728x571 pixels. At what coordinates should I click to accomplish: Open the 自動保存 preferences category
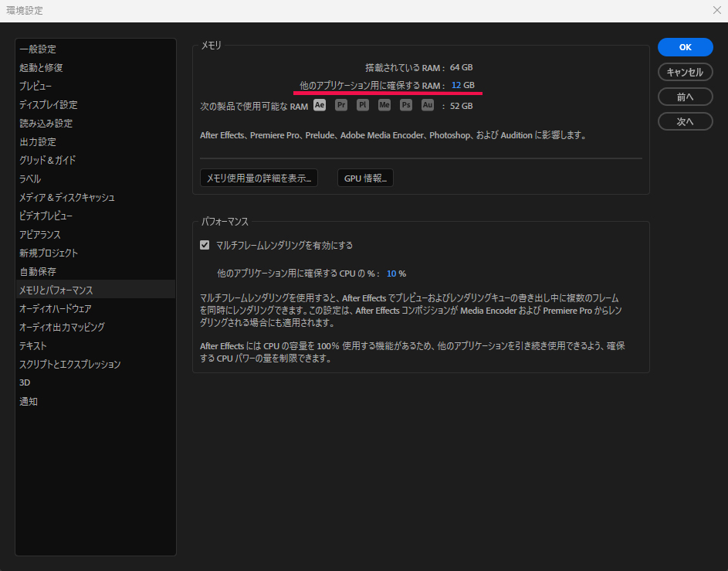point(38,271)
